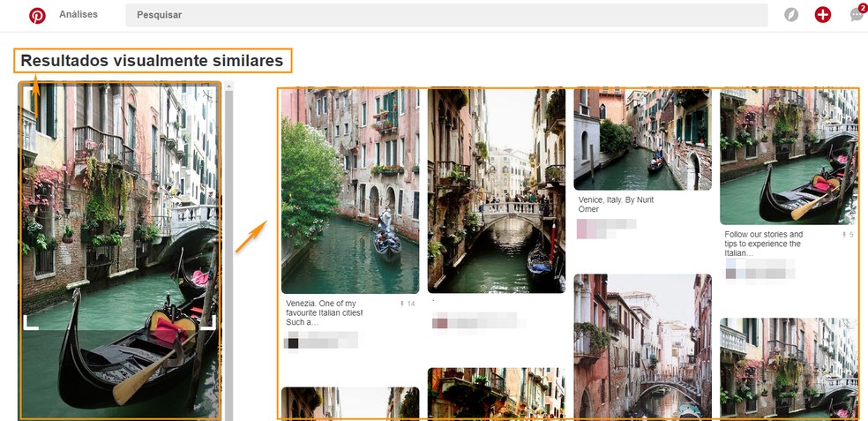Click pin count icon on 'Follow our stories' pin
Screen dimensions: 868x421
pyautogui.click(x=842, y=235)
